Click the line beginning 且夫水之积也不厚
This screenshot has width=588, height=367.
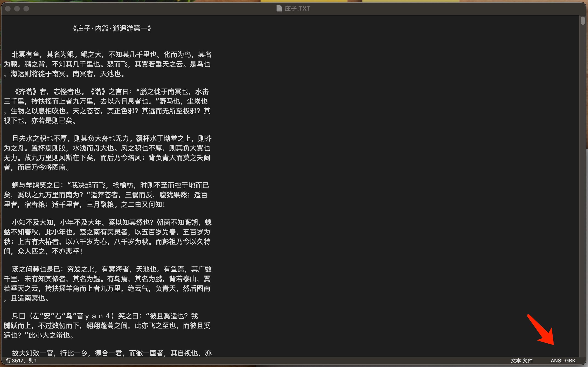tap(112, 139)
